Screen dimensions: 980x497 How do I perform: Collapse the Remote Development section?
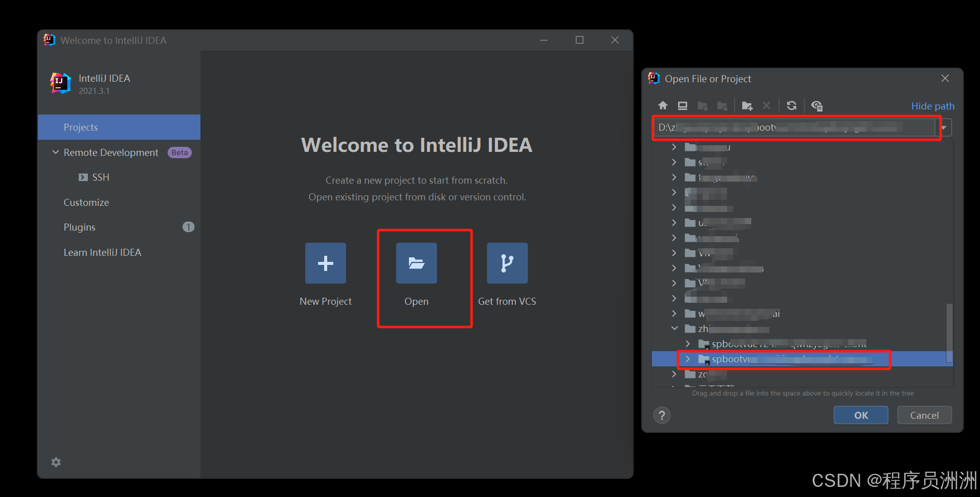pyautogui.click(x=56, y=152)
